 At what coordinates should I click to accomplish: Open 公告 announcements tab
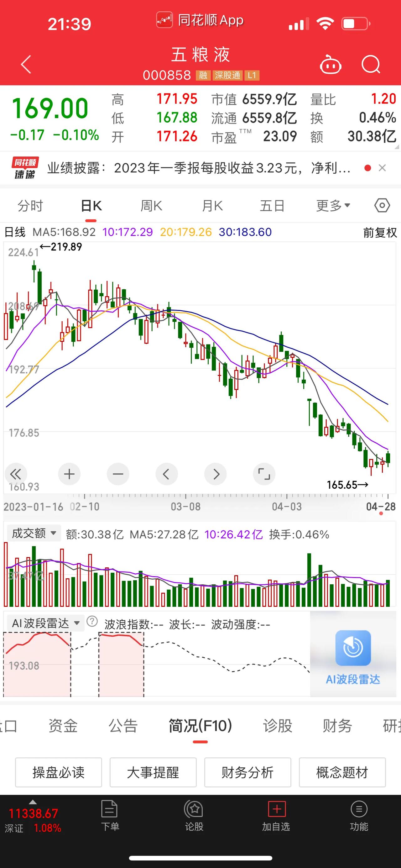(x=123, y=725)
